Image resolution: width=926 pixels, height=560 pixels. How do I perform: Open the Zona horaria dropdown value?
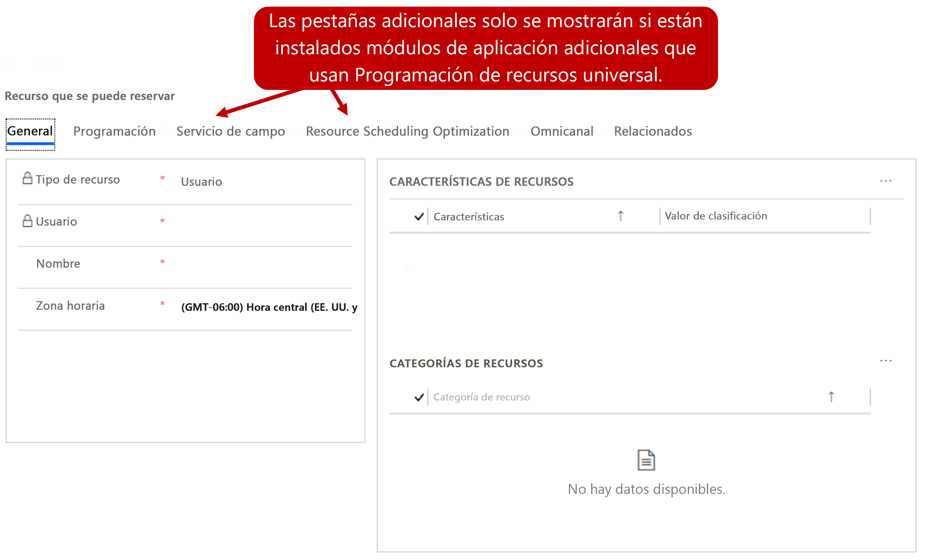[269, 307]
